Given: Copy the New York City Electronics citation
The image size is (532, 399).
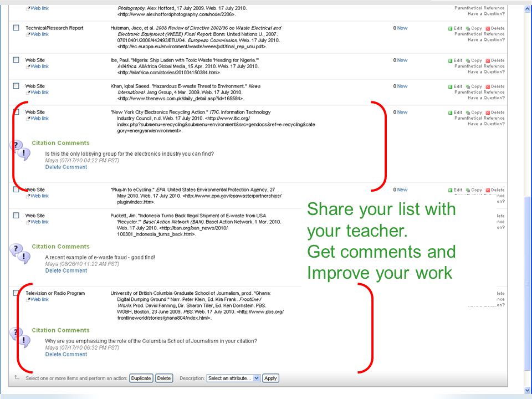Looking at the screenshot, I should pyautogui.click(x=474, y=112).
